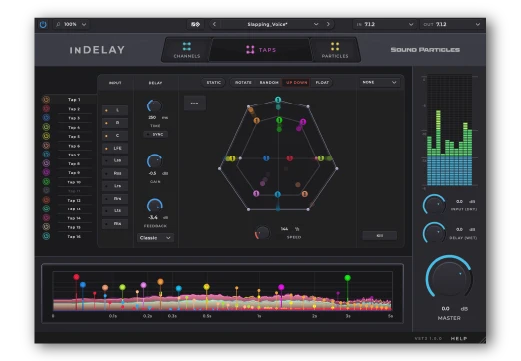
Task: Enable the Rrs input channel
Action: [x=115, y=199]
